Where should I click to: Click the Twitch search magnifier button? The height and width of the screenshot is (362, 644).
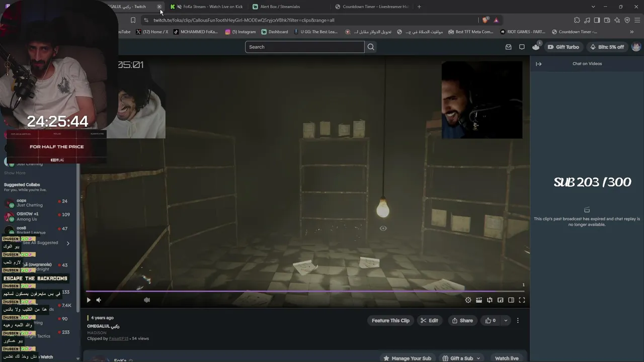coord(371,47)
